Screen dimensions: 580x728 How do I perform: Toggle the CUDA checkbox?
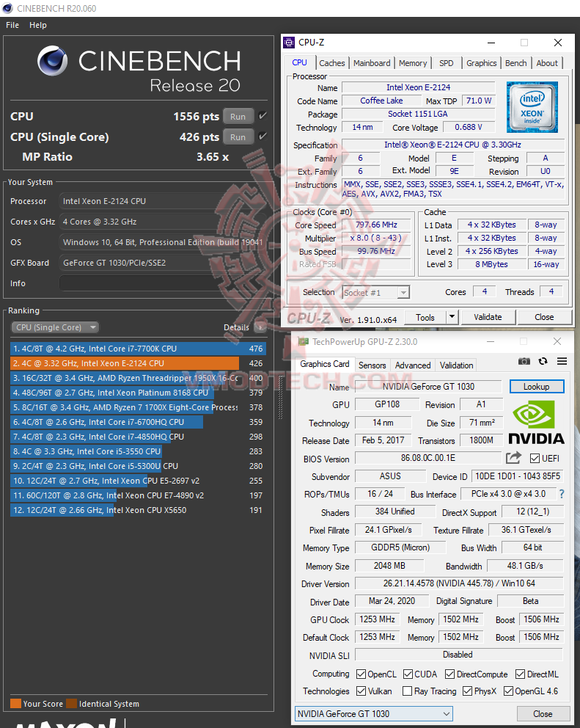click(408, 674)
